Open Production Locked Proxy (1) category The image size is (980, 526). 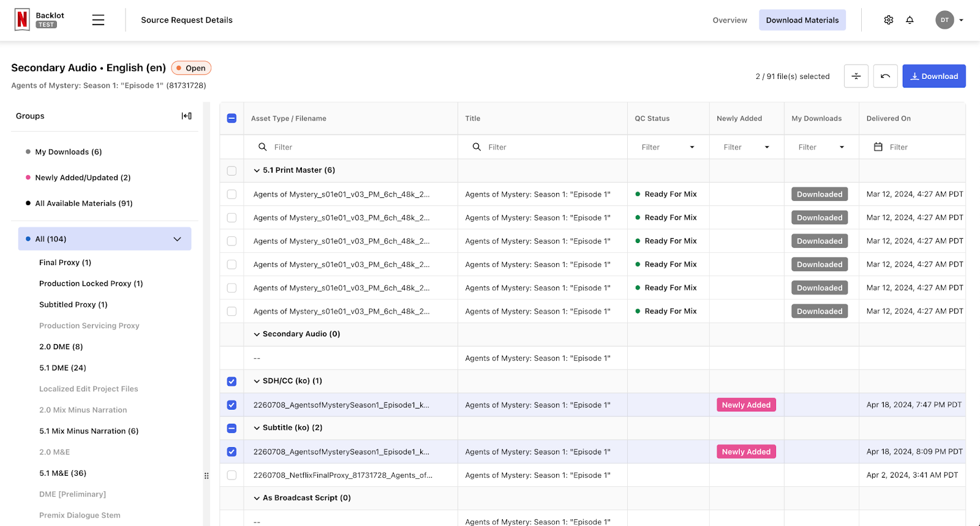coord(91,284)
